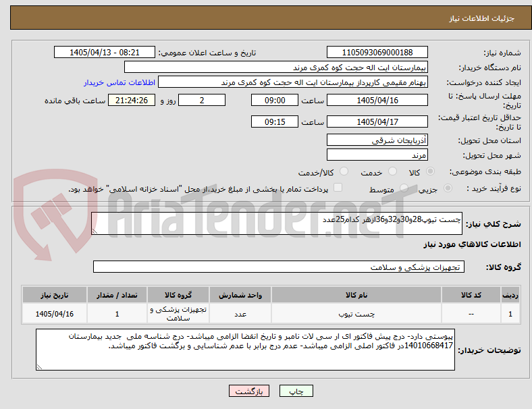Click the تعداد / مقدار column header
The image size is (532, 409).
[117, 295]
